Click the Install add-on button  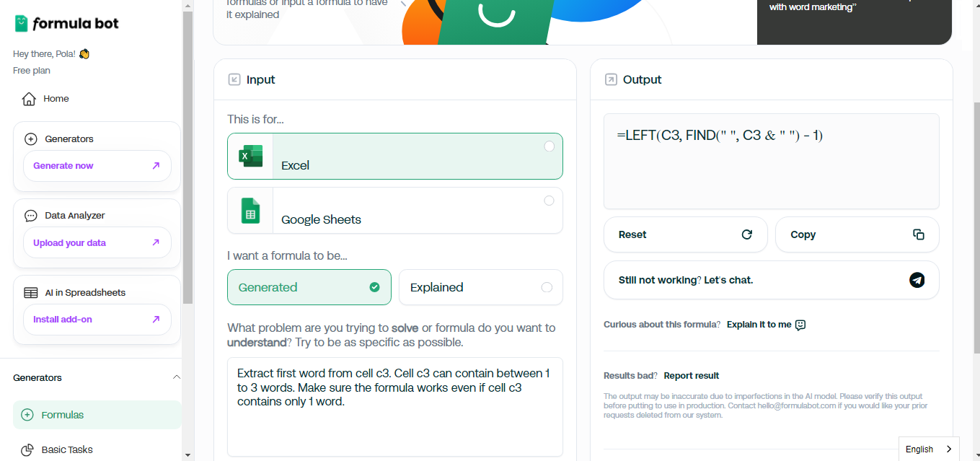pyautogui.click(x=97, y=319)
